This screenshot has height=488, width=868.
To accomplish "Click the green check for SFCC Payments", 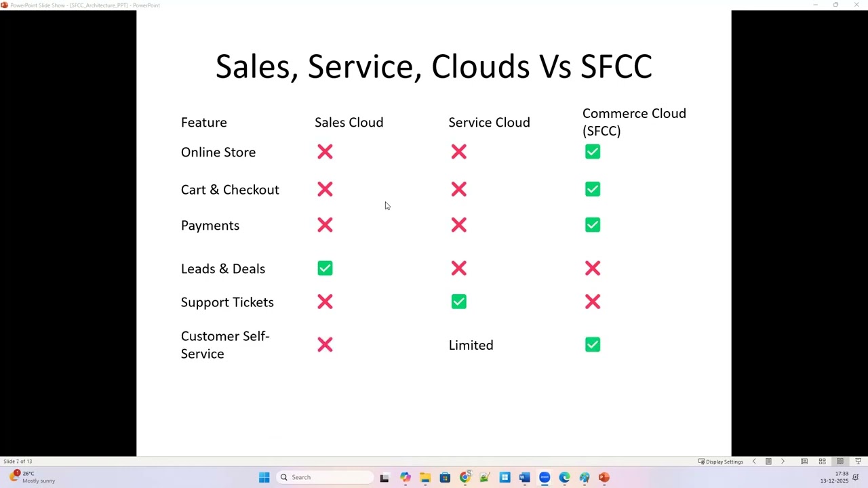I will (593, 225).
